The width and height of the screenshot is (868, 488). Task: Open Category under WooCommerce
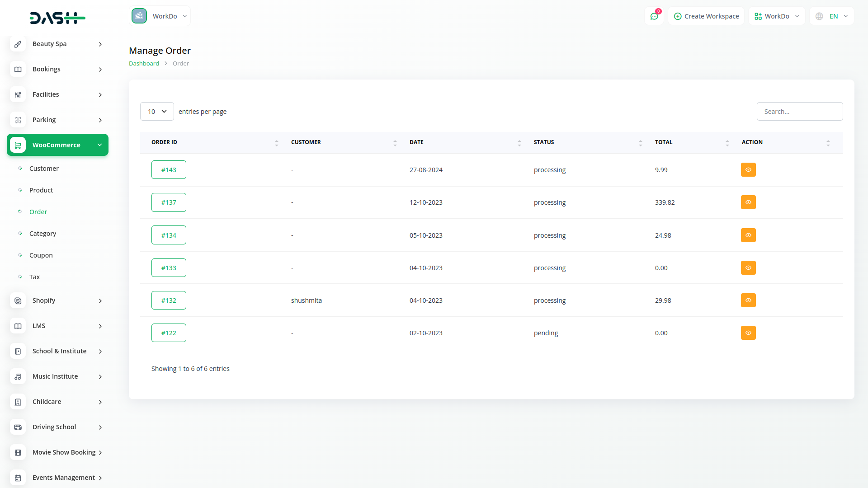tap(42, 234)
